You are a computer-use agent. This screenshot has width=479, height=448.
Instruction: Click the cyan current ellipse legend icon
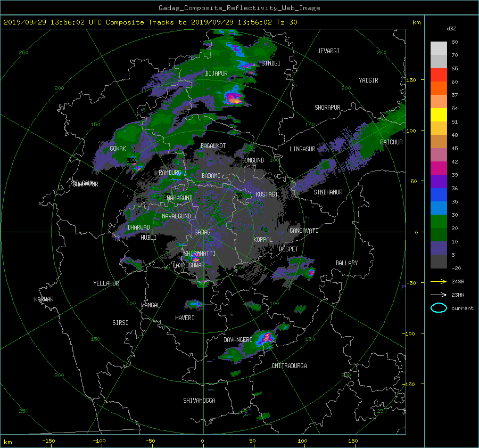[439, 308]
